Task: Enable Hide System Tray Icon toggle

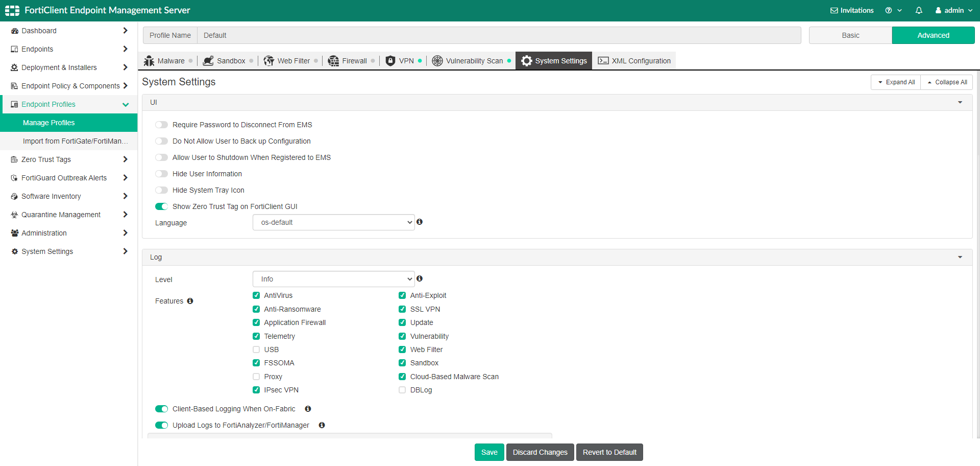Action: 162,190
